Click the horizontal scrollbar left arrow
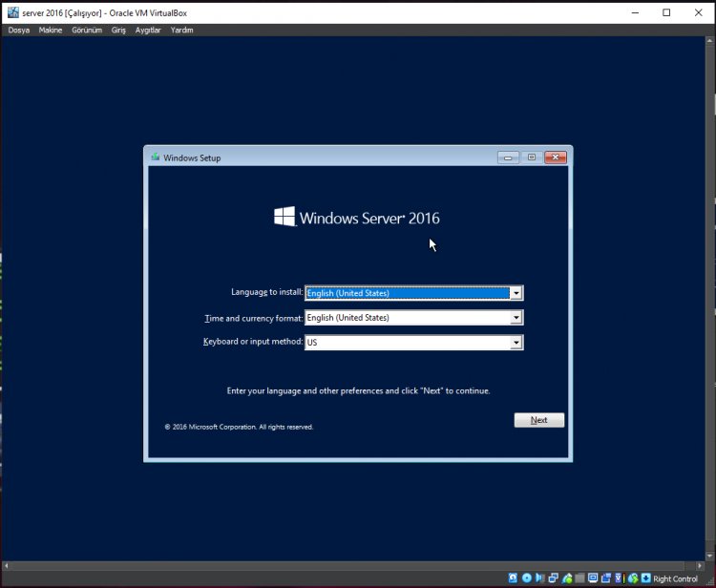The width and height of the screenshot is (716, 588). 6,566
